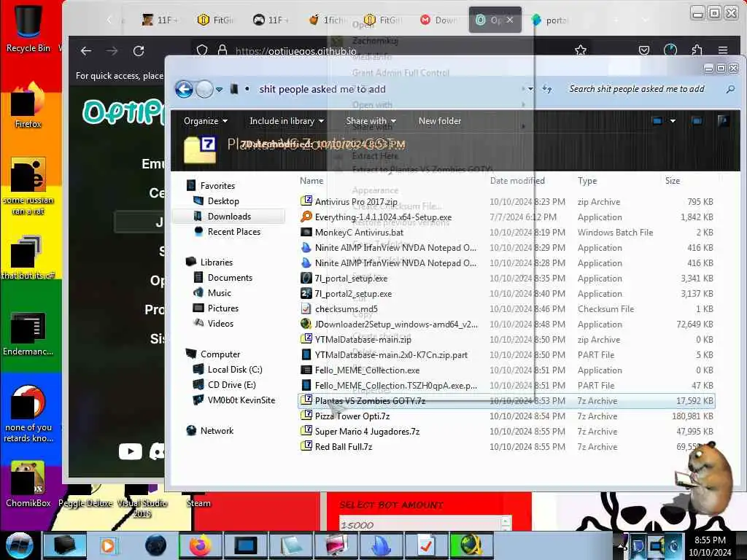
Task: Open the Firefox hamburger menu
Action: pyautogui.click(x=723, y=50)
